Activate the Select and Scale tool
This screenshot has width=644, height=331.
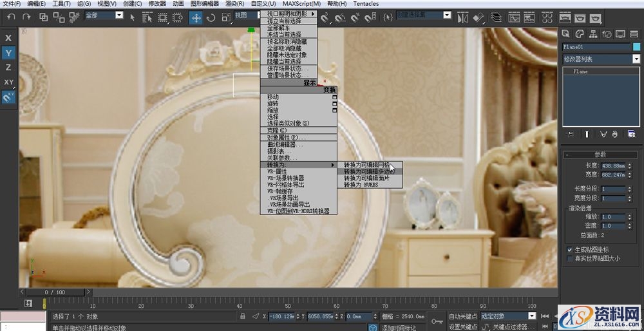[x=226, y=17]
